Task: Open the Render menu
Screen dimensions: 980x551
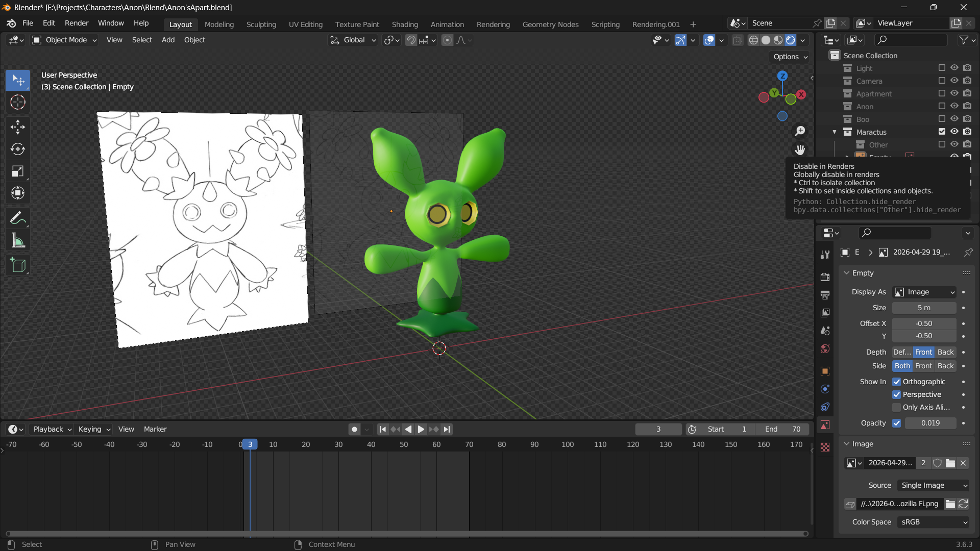Action: pos(77,23)
